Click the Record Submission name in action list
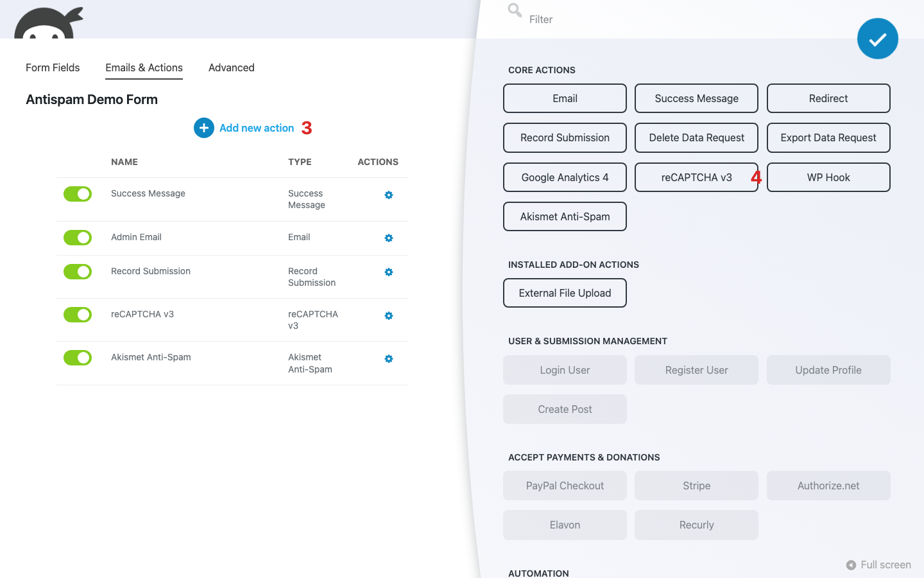The width and height of the screenshot is (924, 578). pyautogui.click(x=151, y=271)
